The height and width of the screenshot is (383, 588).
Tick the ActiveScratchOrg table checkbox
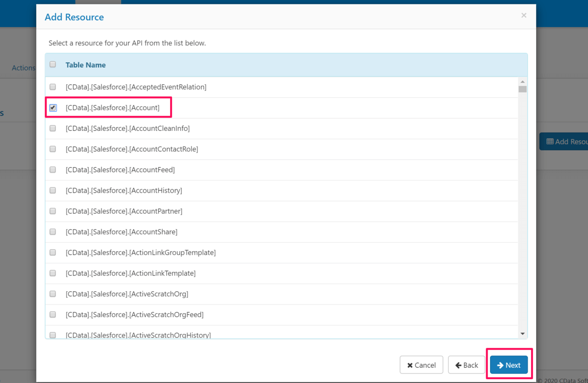pos(53,294)
